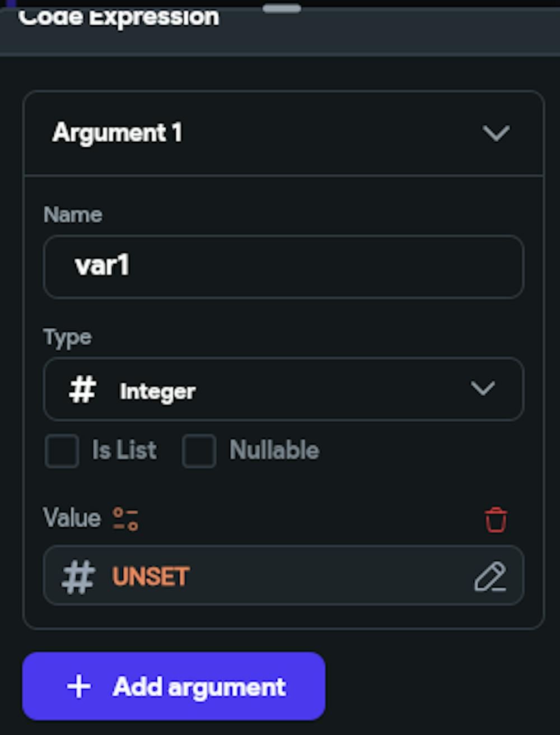Image resolution: width=560 pixels, height=735 pixels.
Task: Click the Code Expression panel title
Action: (x=119, y=17)
